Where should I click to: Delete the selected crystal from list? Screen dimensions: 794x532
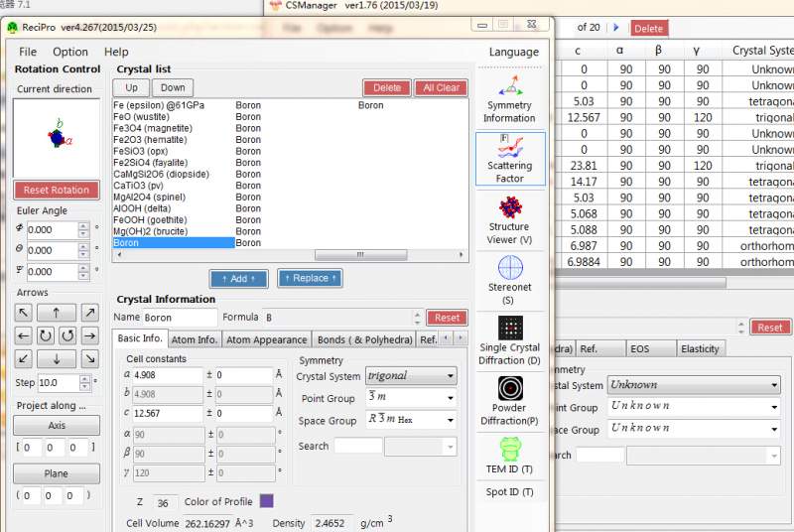pyautogui.click(x=387, y=87)
